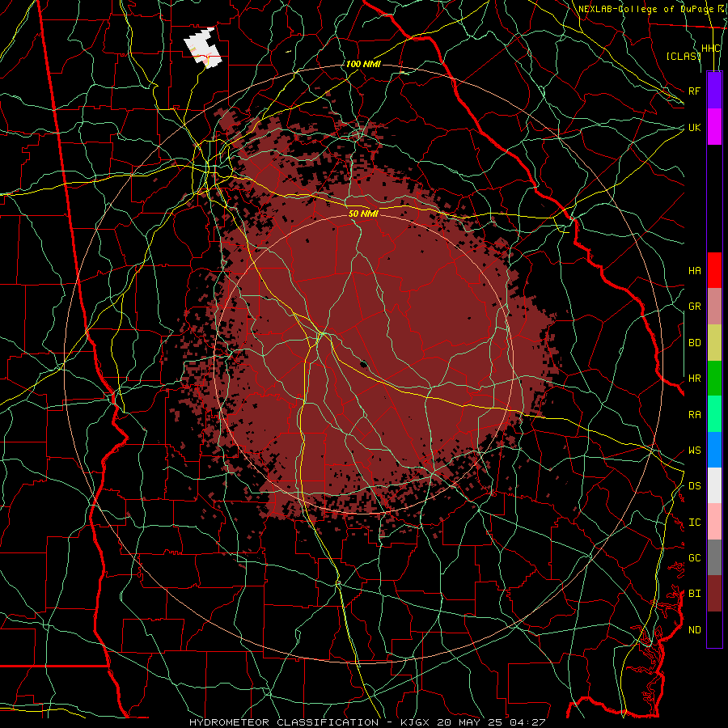Viewport: 728px width, 728px height.
Task: Click the ND legend label
Action: pyautogui.click(x=694, y=630)
